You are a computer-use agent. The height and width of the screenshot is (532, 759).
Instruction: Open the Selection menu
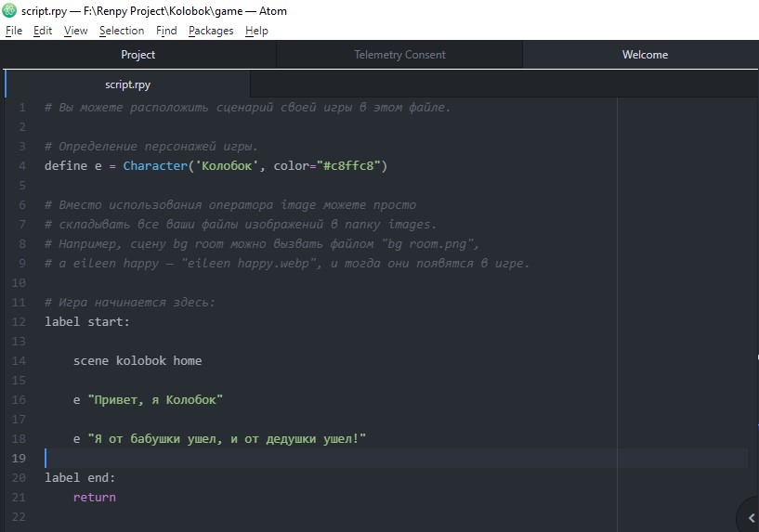tap(122, 31)
